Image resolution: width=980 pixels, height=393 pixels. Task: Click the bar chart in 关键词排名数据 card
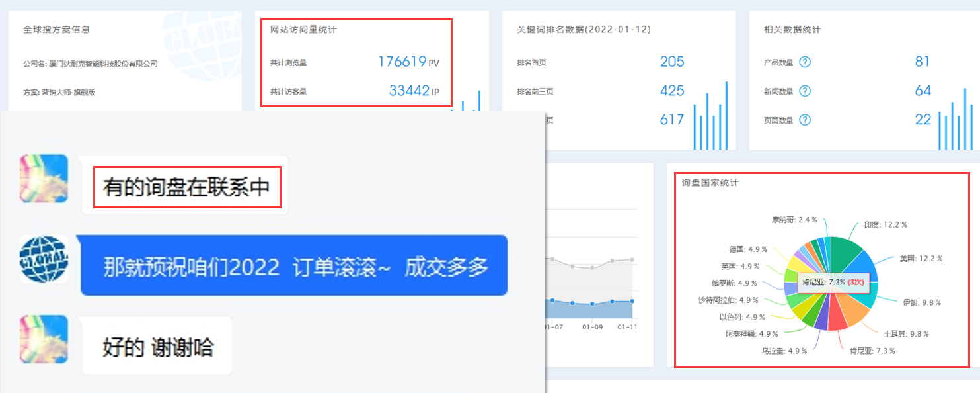[710, 116]
